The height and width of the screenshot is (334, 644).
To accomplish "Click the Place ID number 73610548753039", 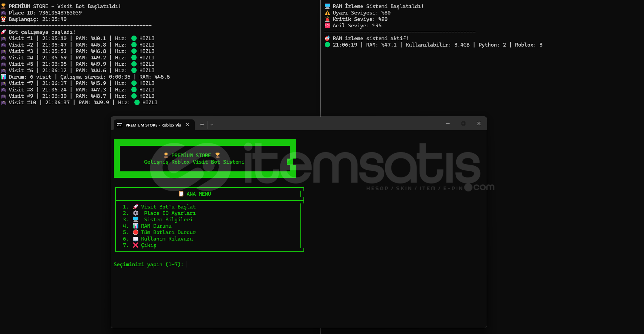I will pyautogui.click(x=60, y=13).
